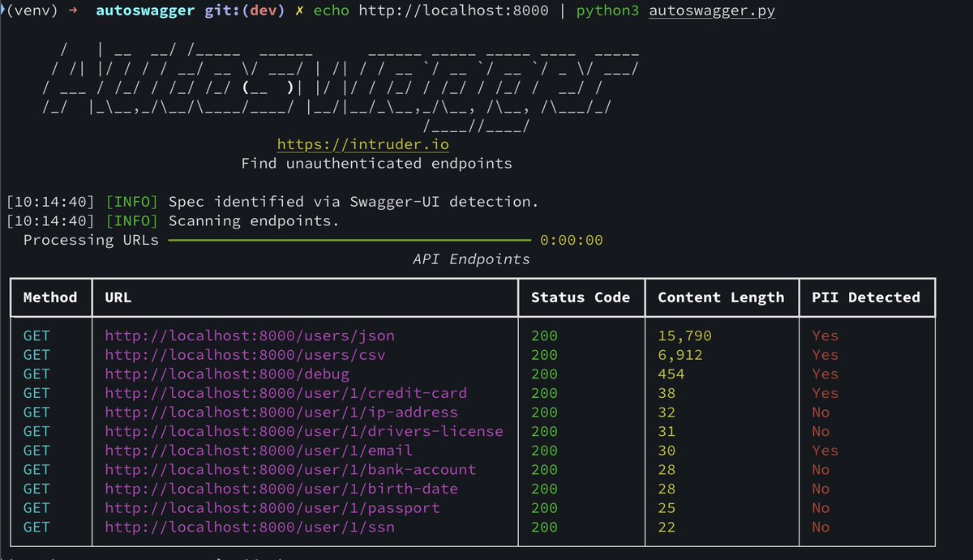The width and height of the screenshot is (973, 560).
Task: Click status 200 in debug row
Action: pyautogui.click(x=544, y=374)
